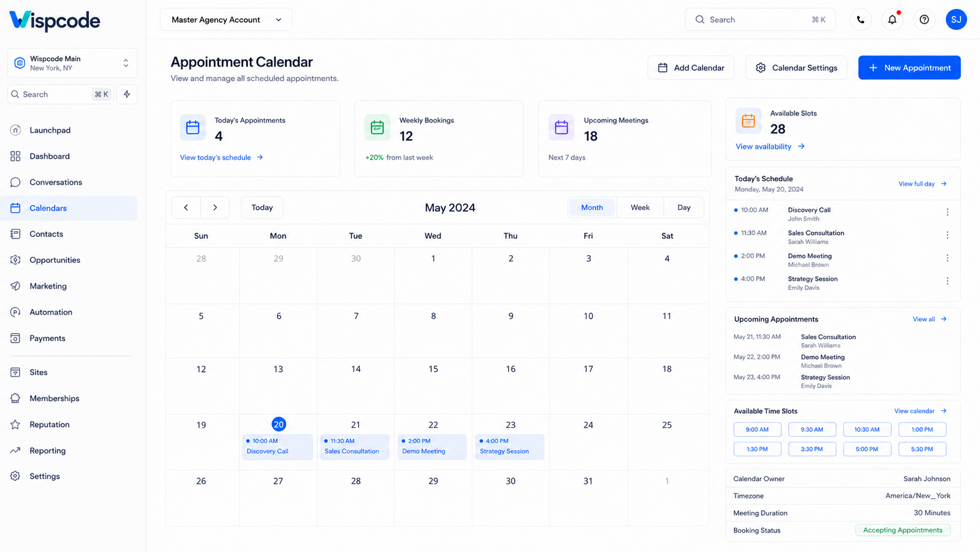Select the 10:30 AM time slot
This screenshot has width=980, height=552.
click(x=867, y=429)
